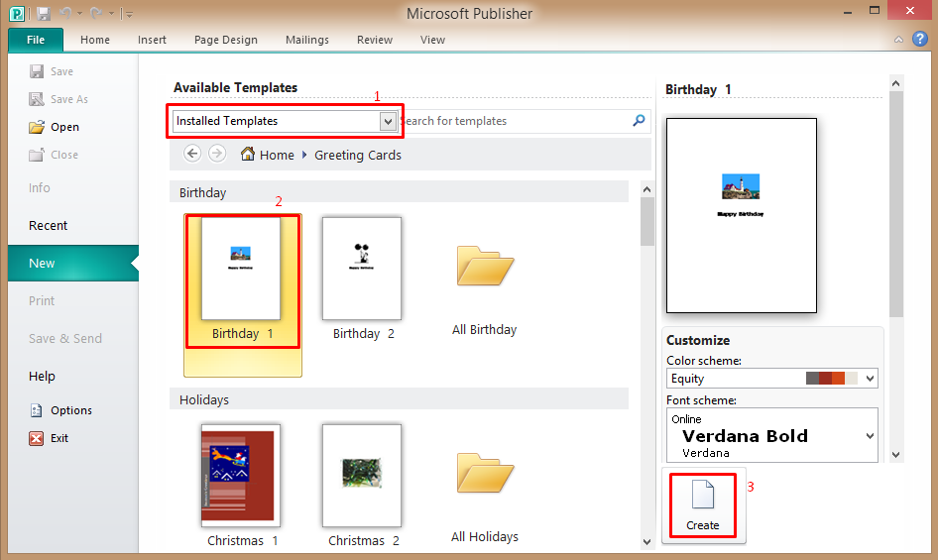
Task: Switch to the Home ribbon tab
Action: (x=95, y=40)
